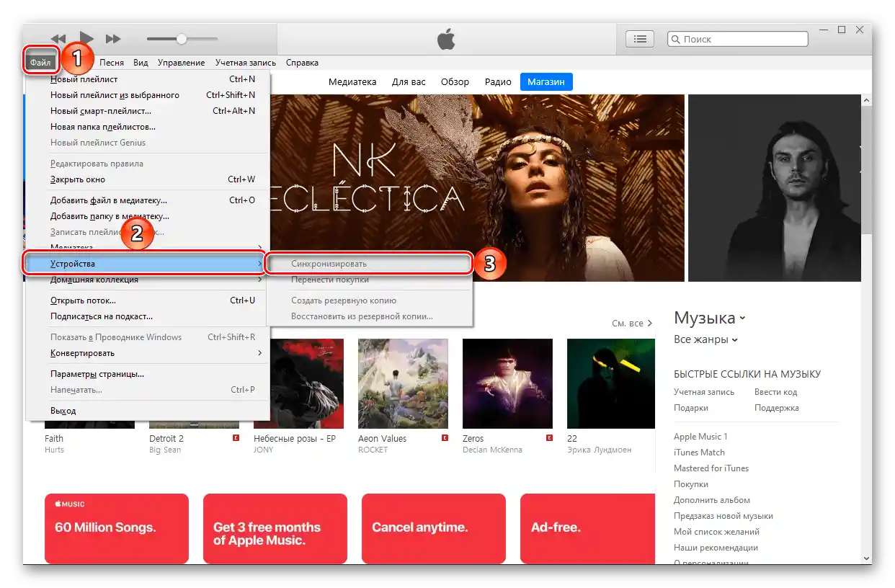The width and height of the screenshot is (895, 588).
Task: Click the Подарки link
Action: [x=691, y=408]
